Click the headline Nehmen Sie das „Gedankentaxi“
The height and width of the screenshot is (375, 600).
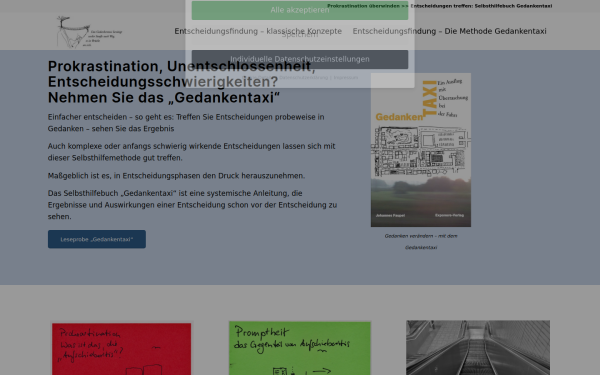(164, 98)
